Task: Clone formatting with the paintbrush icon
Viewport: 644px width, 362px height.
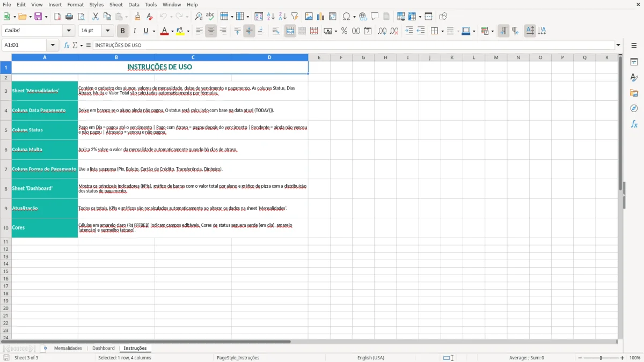Action: [x=137, y=17]
